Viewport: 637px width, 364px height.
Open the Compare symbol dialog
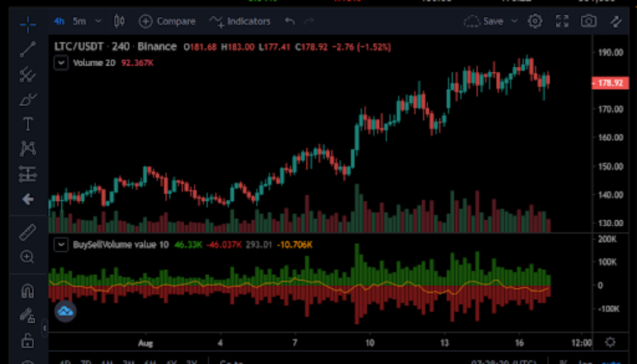click(167, 21)
